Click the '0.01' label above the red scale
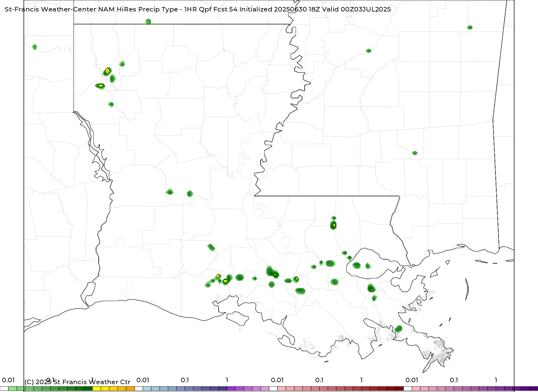Image resolution: width=538 pixels, height=392 pixels. [x=277, y=380]
